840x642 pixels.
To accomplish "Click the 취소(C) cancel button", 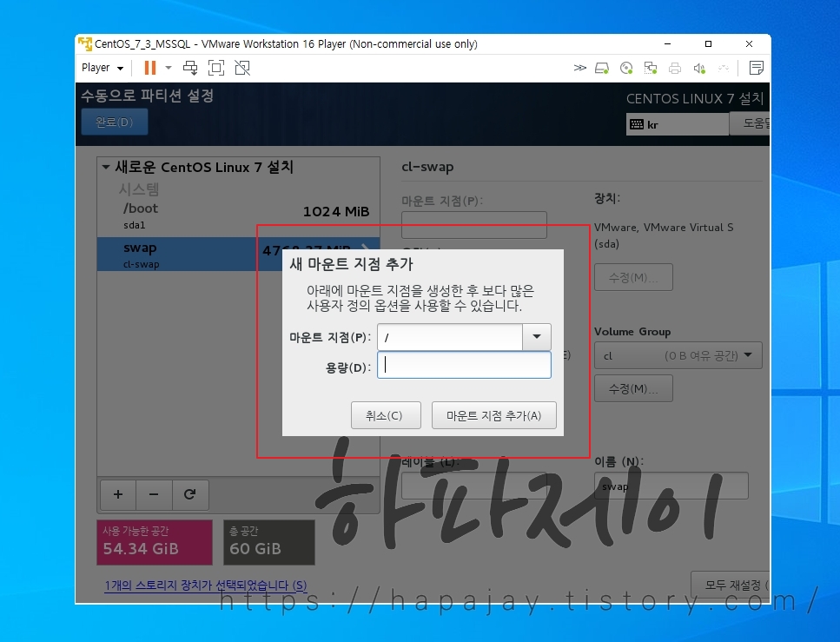I will point(386,415).
